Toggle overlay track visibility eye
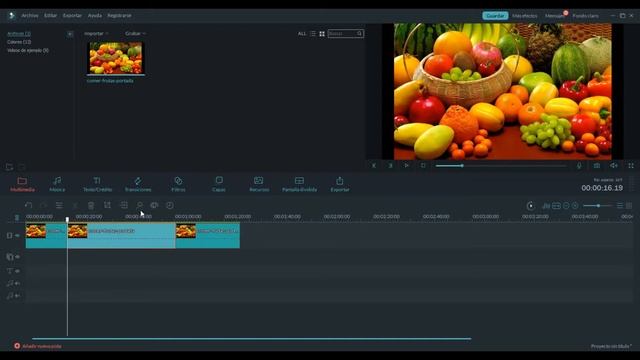 tap(18, 257)
